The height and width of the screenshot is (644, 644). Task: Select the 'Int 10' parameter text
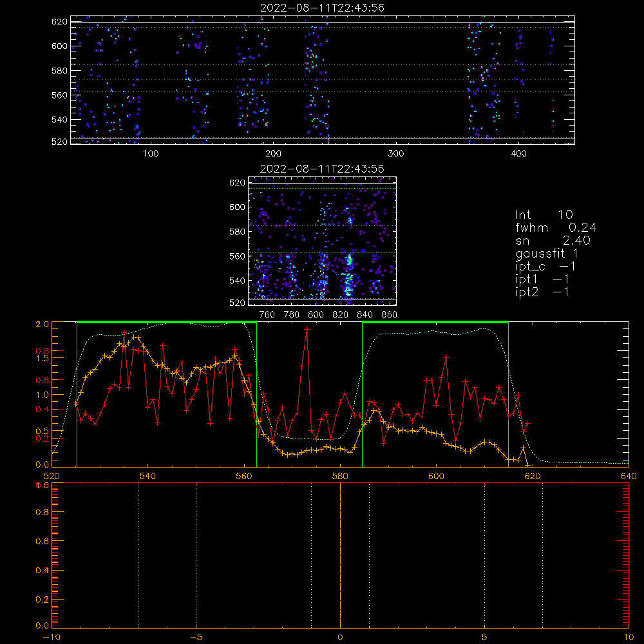(544, 214)
